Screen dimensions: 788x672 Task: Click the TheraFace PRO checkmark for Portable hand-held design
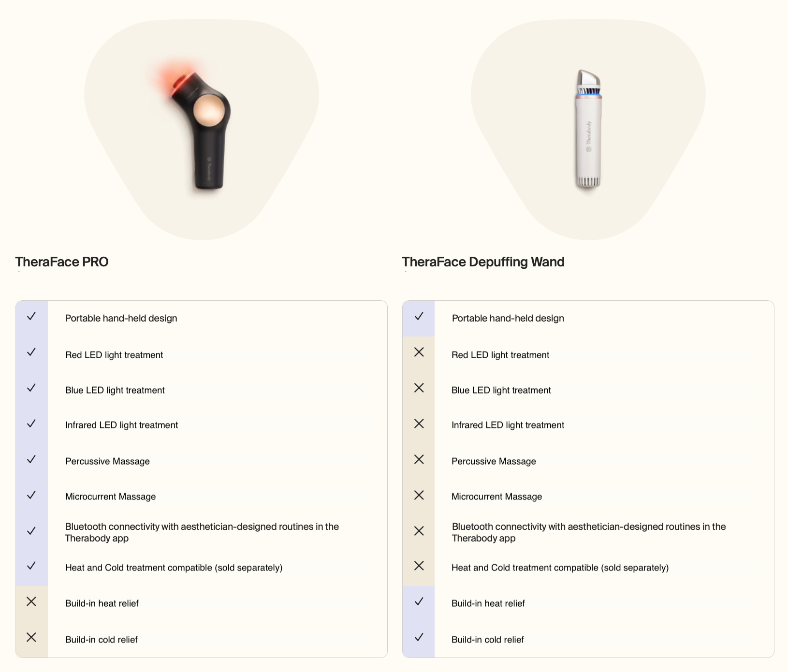click(x=31, y=316)
